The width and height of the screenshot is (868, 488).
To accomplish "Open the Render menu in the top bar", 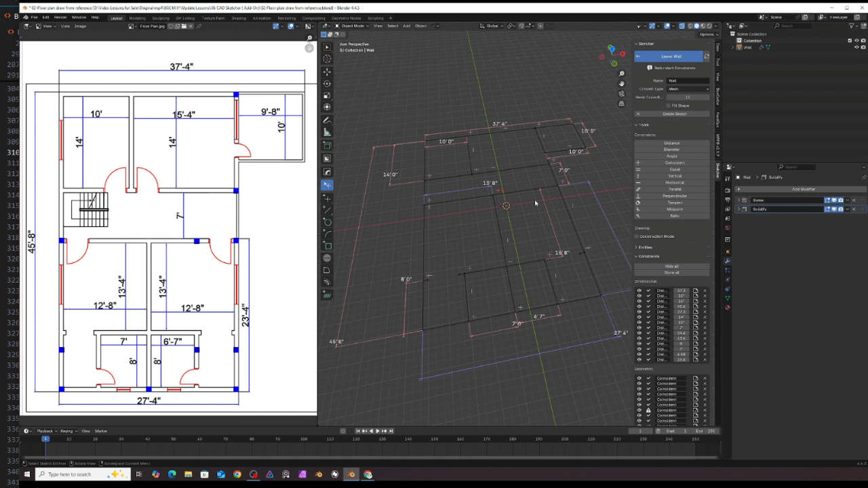I will pos(60,18).
